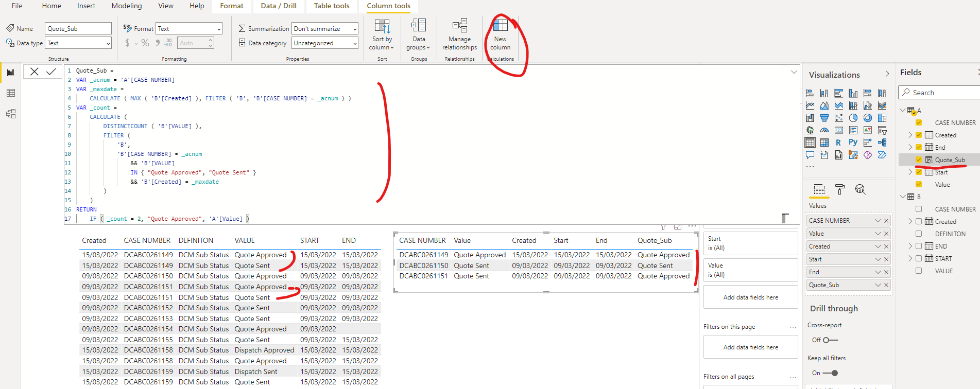Open the Format (paint roller) pane
980x389 pixels.
(x=840, y=189)
